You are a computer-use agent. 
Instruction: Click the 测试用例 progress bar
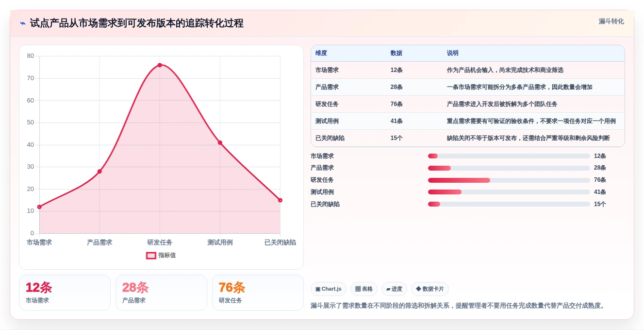[509, 192]
